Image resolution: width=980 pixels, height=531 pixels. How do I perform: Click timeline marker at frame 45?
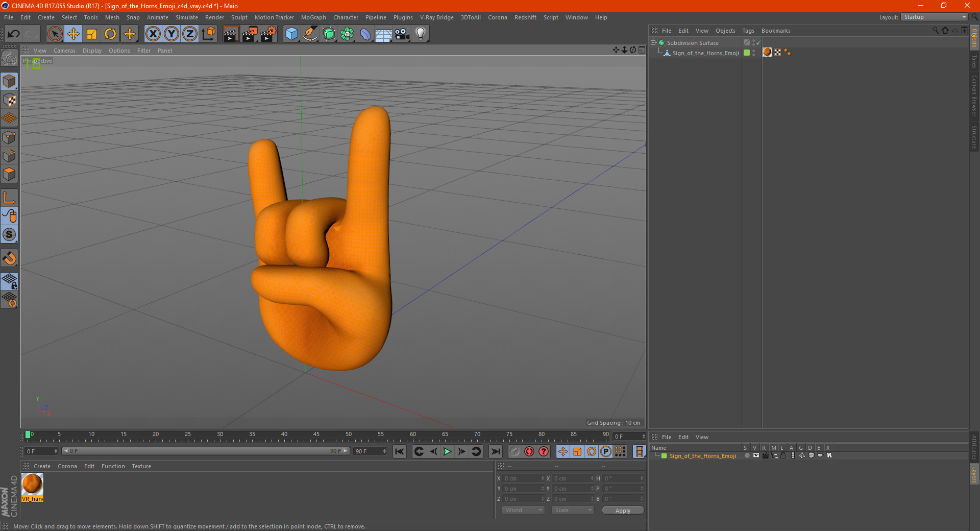tap(316, 435)
